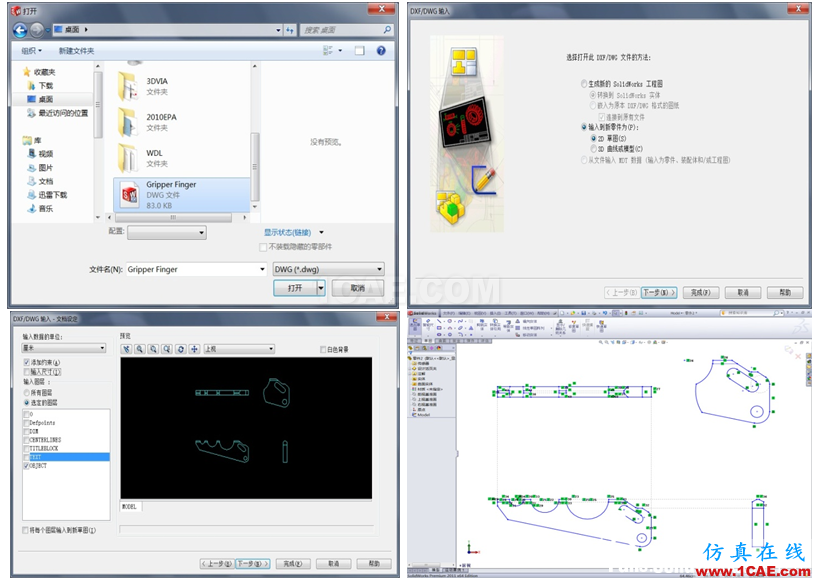Select the Gripper Finger DWG file
This screenshot has height=579, width=815.
pyautogui.click(x=181, y=194)
